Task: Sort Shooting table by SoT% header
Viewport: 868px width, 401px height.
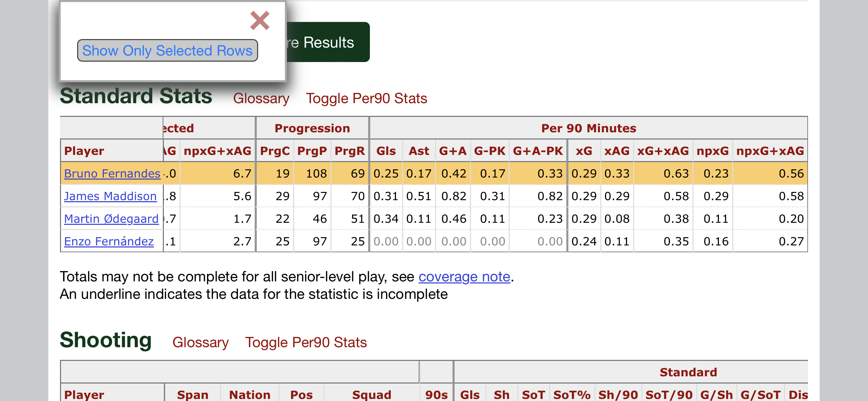Action: click(x=572, y=394)
